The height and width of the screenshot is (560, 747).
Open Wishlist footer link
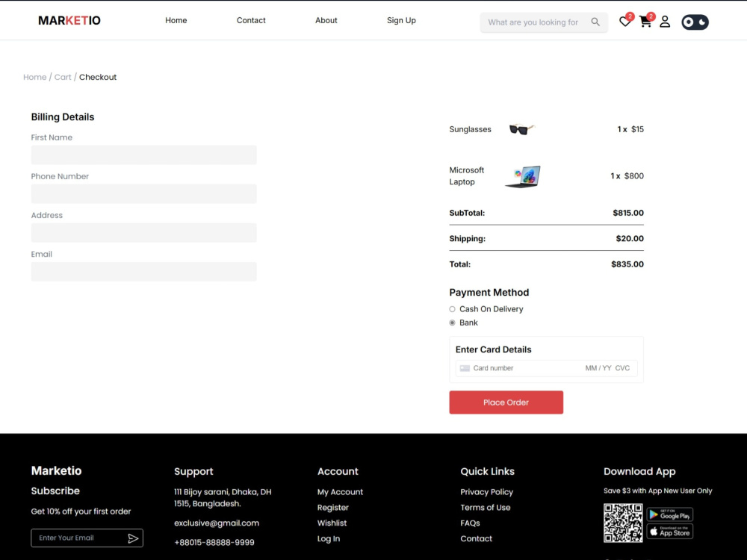pos(332,523)
